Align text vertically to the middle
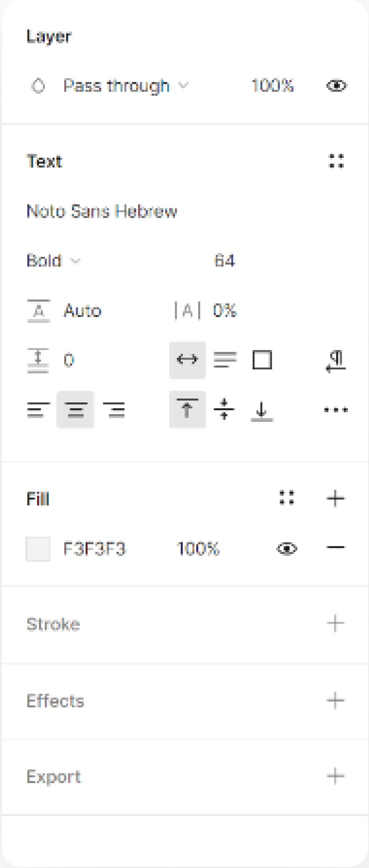This screenshot has height=868, width=369. [x=224, y=409]
